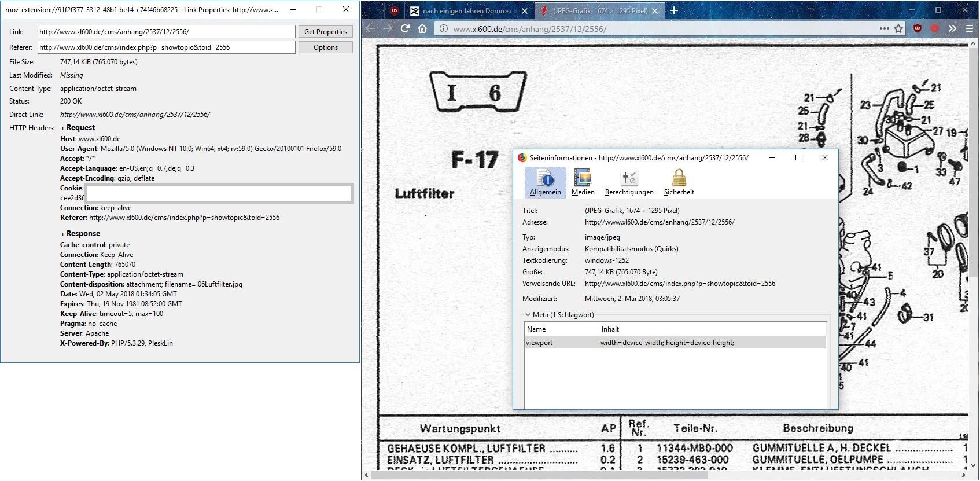Maximize the Seiteninformationen dialog
Screen dimensions: 980x481
798,157
